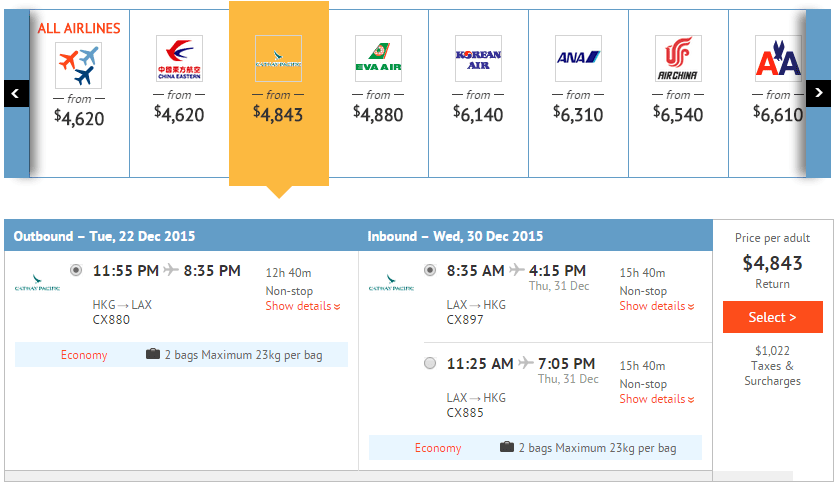
Task: Select the American Airlines logo
Action: tap(778, 59)
